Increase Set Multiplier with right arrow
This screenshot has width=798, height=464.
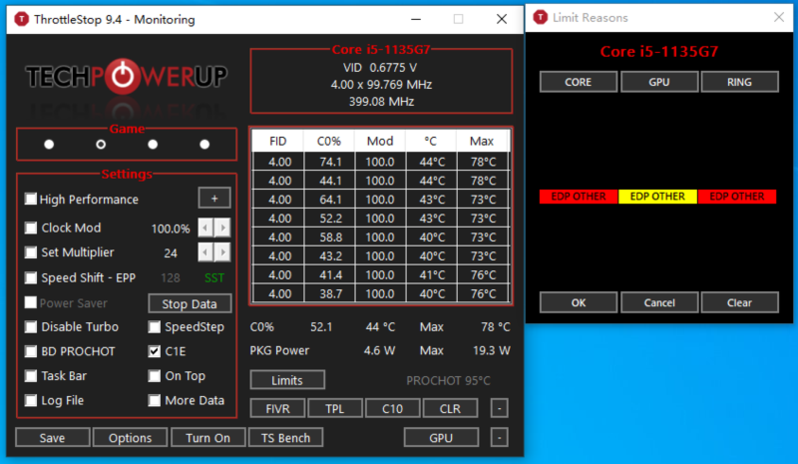(x=222, y=252)
